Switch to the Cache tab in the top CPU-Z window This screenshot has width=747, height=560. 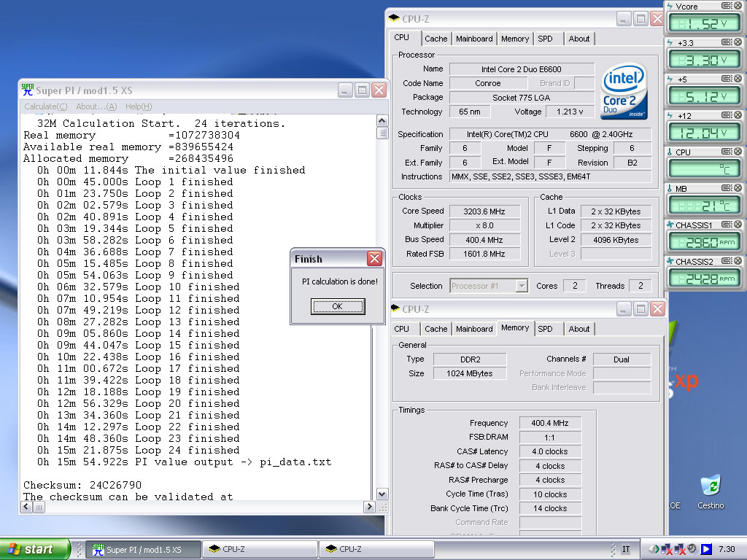[436, 39]
